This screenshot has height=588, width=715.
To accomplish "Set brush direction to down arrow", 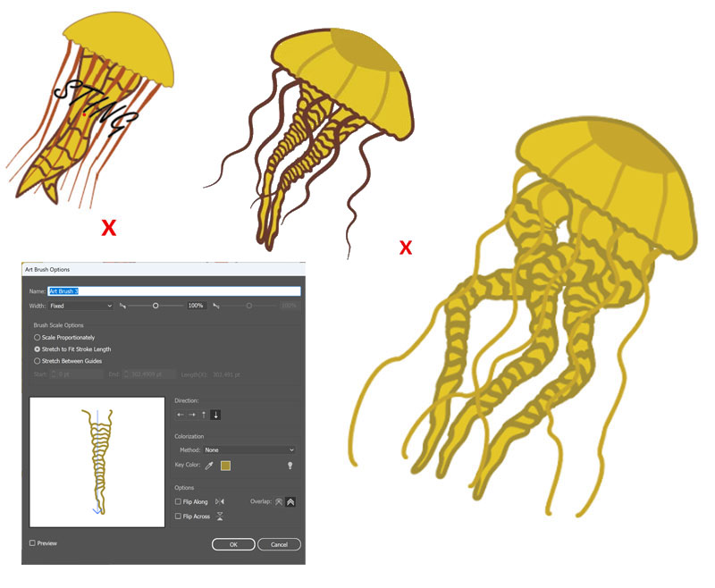I will click(x=215, y=415).
